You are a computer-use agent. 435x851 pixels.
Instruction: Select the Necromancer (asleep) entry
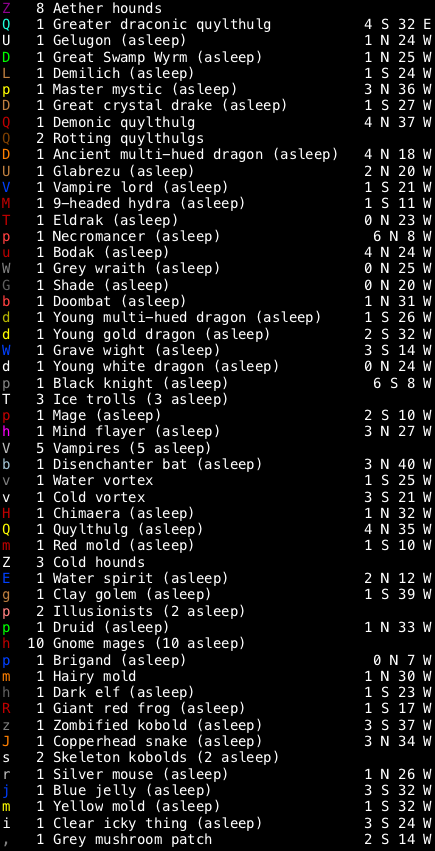217,236
